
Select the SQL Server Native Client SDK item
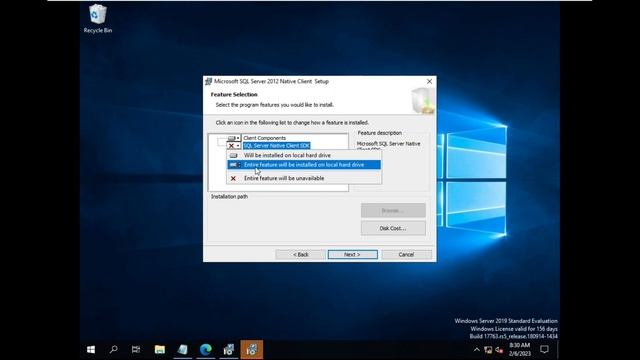point(276,146)
